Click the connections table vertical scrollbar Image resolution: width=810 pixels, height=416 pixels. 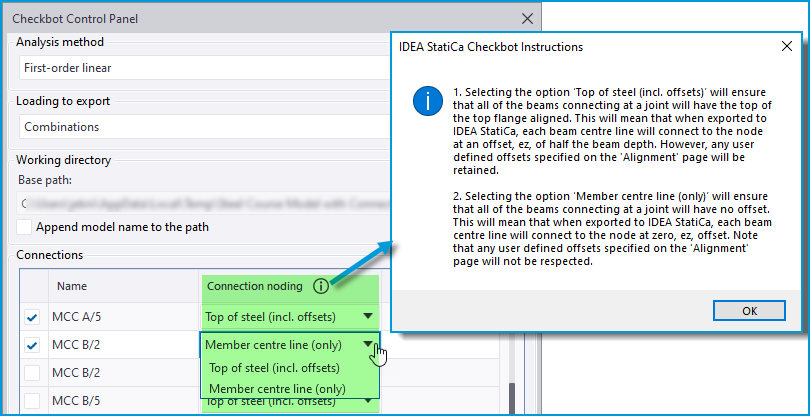pos(512,397)
